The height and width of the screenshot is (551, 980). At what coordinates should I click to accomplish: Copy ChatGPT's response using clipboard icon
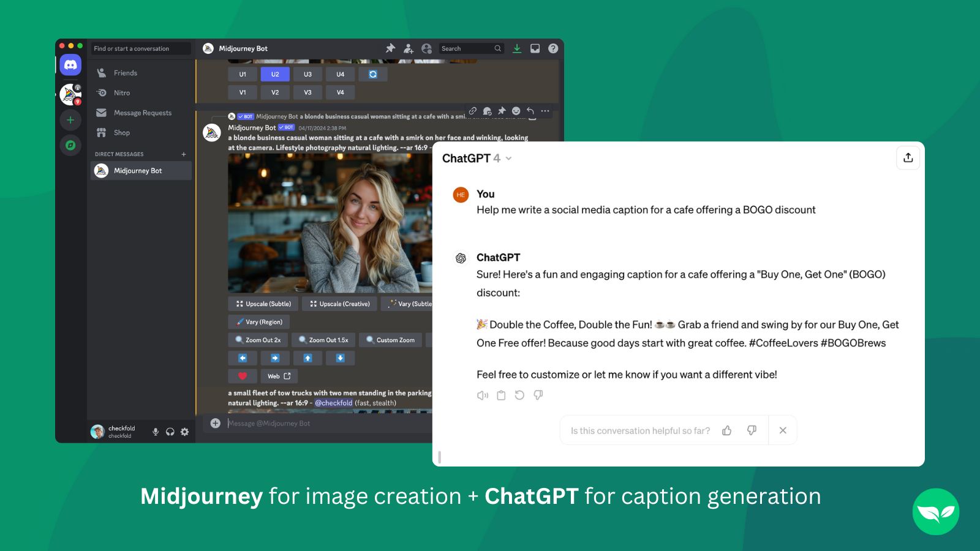tap(501, 395)
